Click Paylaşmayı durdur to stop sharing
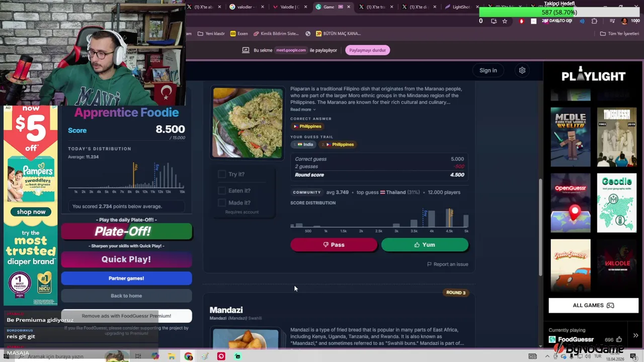644x362 pixels. (368, 50)
